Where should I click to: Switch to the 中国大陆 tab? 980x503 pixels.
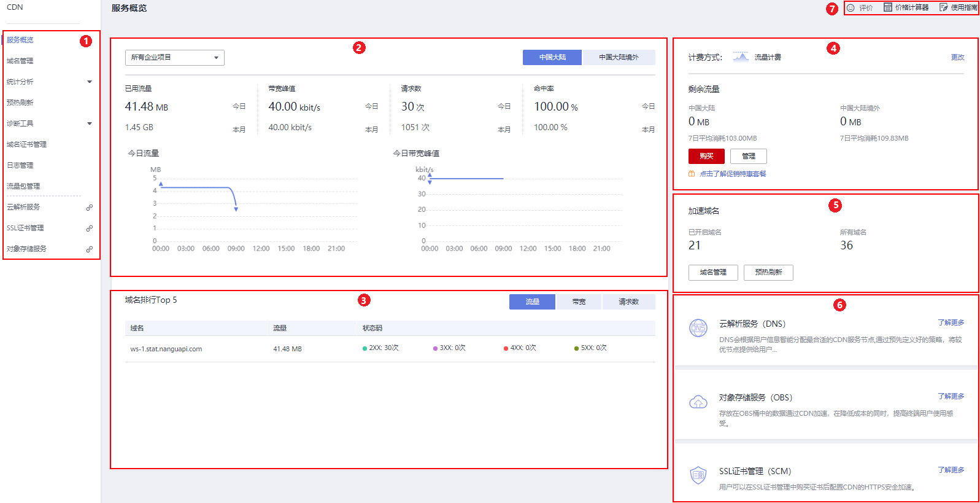pos(552,57)
